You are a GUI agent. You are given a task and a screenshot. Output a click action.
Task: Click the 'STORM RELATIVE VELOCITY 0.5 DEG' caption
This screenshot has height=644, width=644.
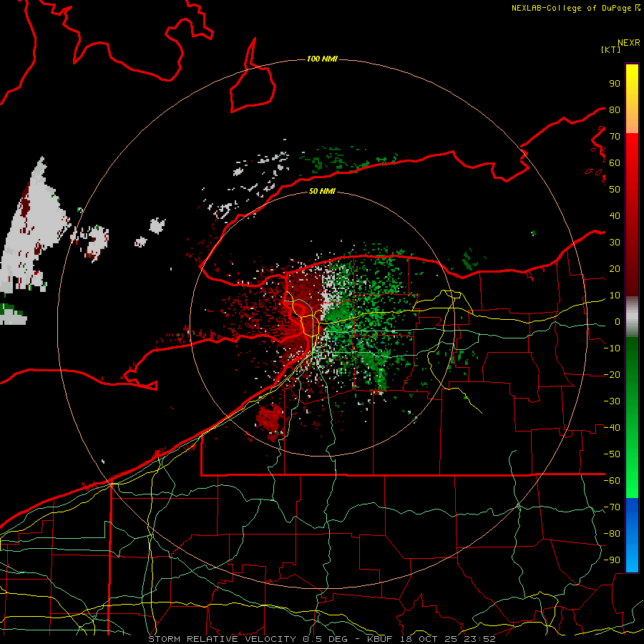[248, 639]
